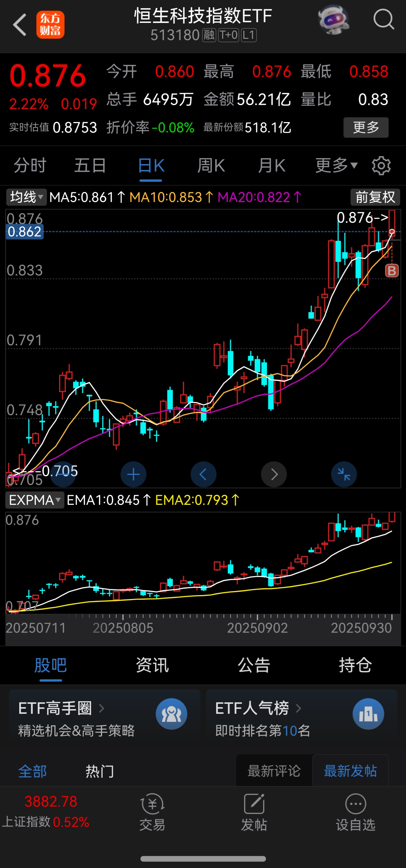The height and width of the screenshot is (868, 406).
Task: Open the 持仓 tab
Action: [356, 665]
